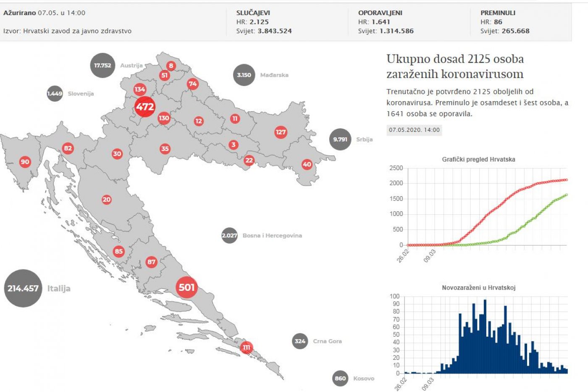Screen dimensions: 588x392
Task: Select the red 20 cases bubble
Action: pyautogui.click(x=107, y=200)
